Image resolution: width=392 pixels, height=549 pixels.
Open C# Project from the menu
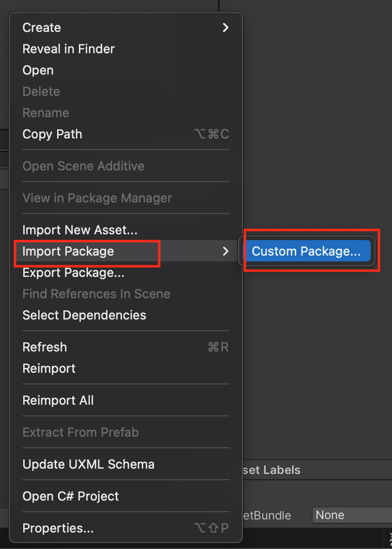71,496
